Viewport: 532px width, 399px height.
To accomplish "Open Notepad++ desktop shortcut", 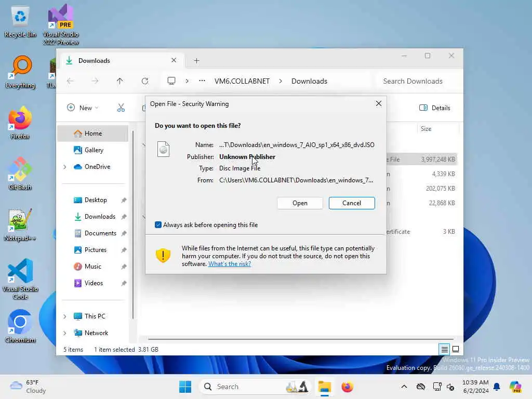I will click(x=20, y=224).
